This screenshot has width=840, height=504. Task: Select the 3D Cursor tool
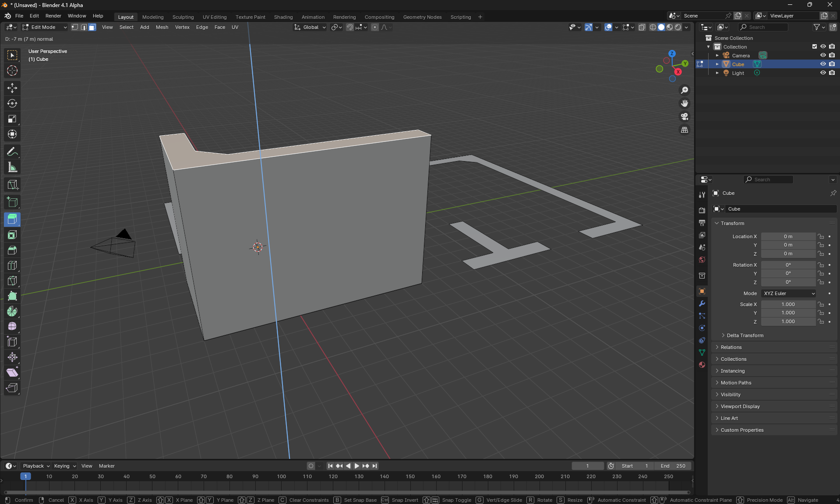(x=12, y=70)
